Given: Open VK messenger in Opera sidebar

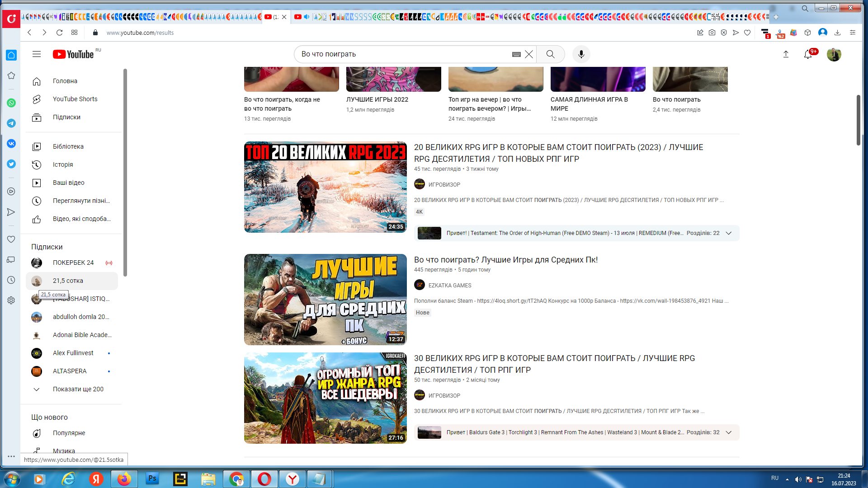Looking at the screenshot, I should tap(11, 144).
